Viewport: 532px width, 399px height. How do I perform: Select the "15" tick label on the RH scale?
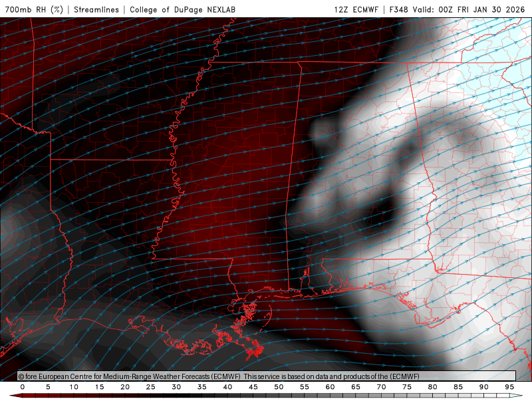pyautogui.click(x=99, y=387)
